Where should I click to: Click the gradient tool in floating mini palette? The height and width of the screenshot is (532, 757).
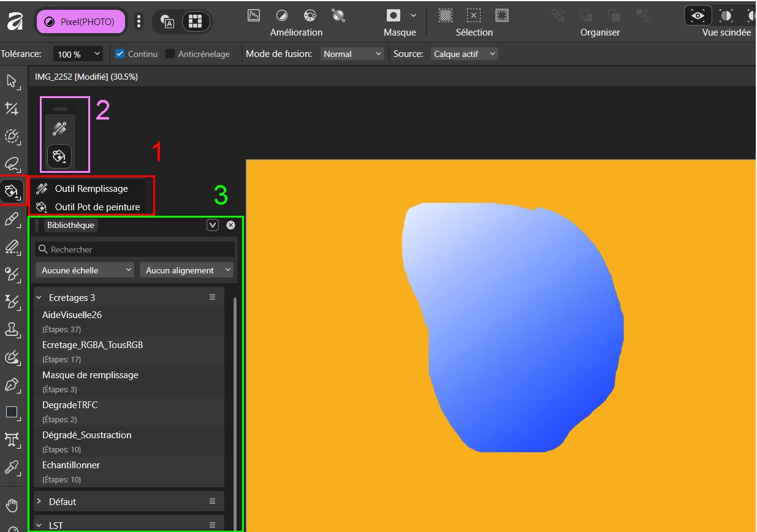[x=59, y=129]
